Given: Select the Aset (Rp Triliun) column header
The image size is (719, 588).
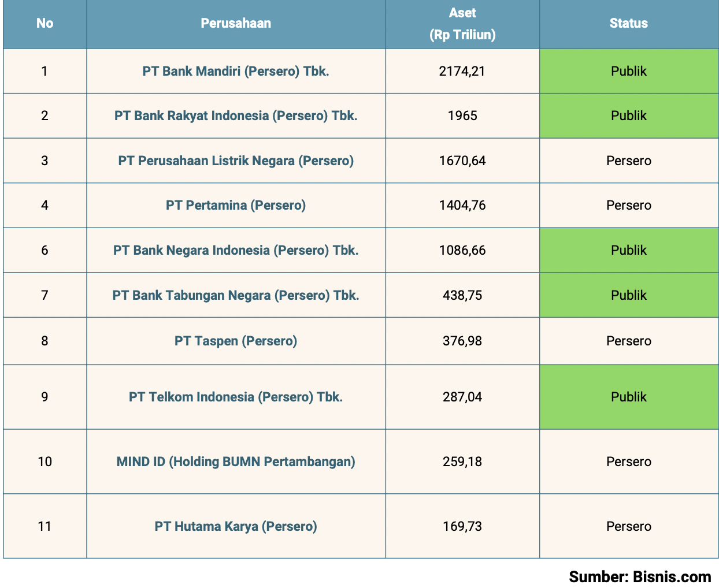Looking at the screenshot, I should [462, 24].
